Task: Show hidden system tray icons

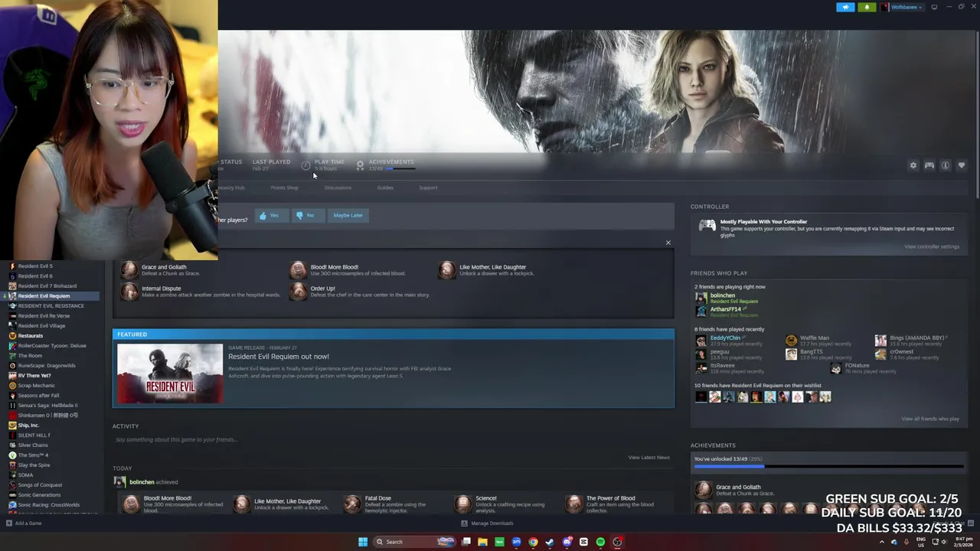Action: click(x=881, y=542)
